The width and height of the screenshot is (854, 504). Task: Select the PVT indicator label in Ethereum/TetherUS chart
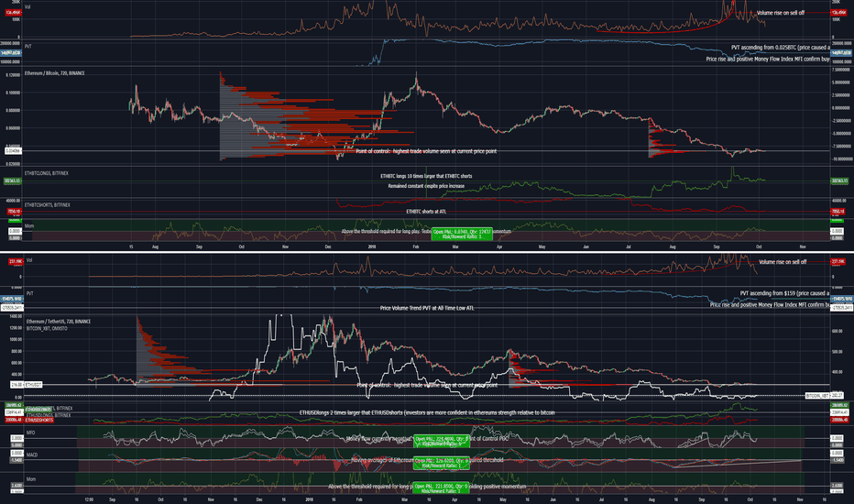coord(30,293)
